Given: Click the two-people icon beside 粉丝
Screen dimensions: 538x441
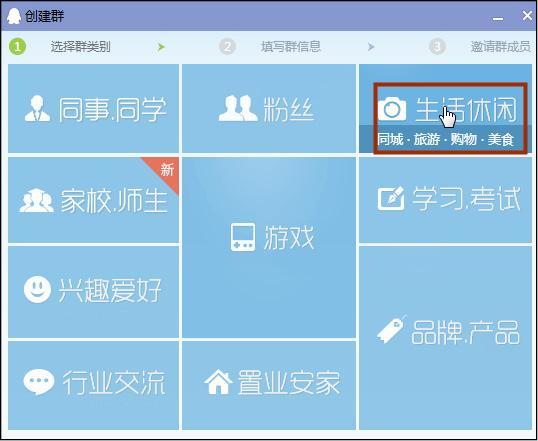Looking at the screenshot, I should (x=238, y=108).
